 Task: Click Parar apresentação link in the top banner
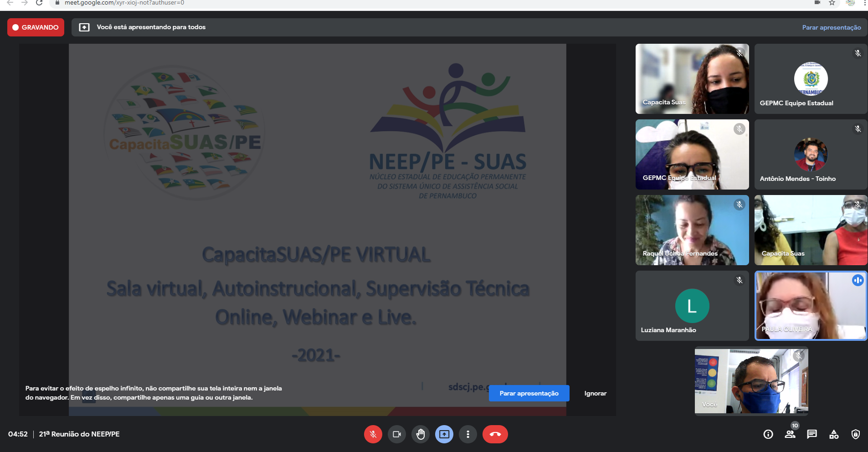pyautogui.click(x=831, y=27)
